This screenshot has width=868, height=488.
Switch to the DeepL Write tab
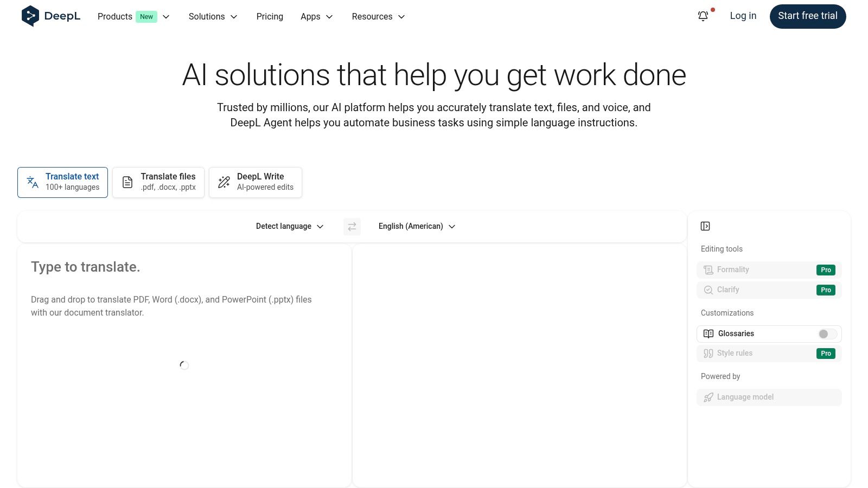pyautogui.click(x=256, y=182)
